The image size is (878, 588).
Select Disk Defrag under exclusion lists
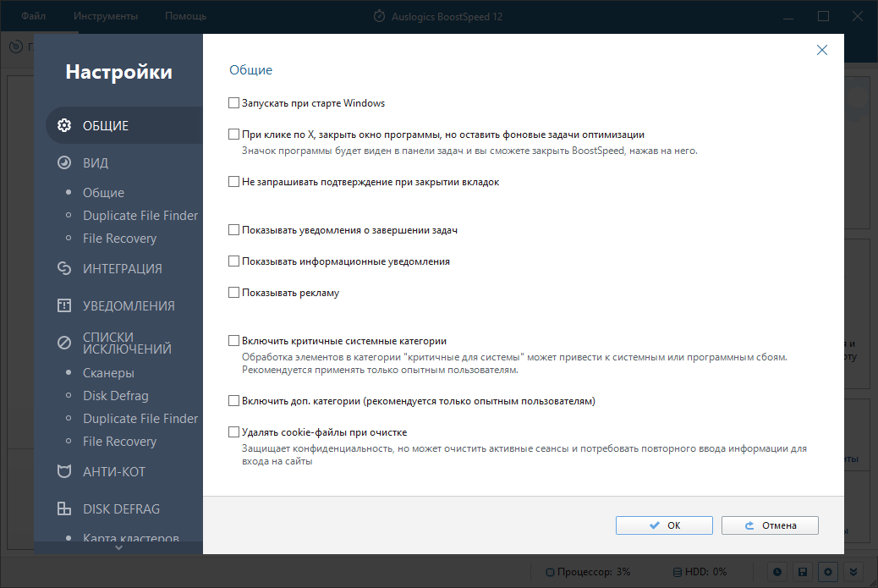tap(116, 396)
